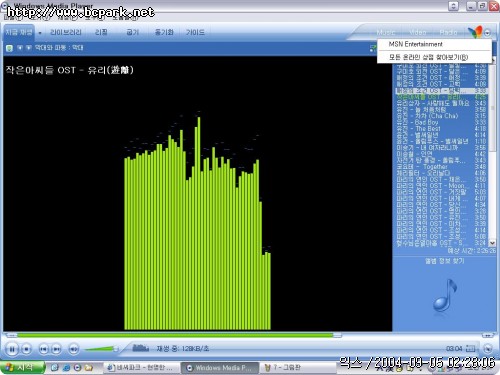Click the previous visualization arrow
This screenshot has width=500, height=375.
[x=20, y=48]
